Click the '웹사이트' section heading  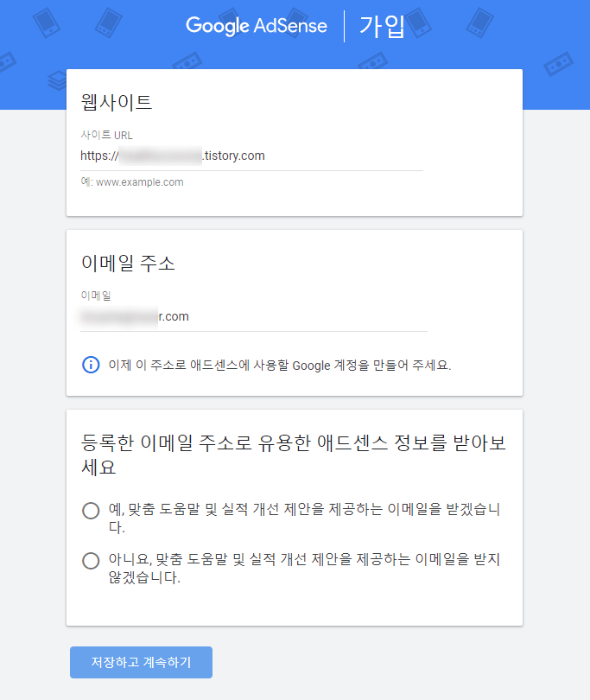pyautogui.click(x=117, y=102)
